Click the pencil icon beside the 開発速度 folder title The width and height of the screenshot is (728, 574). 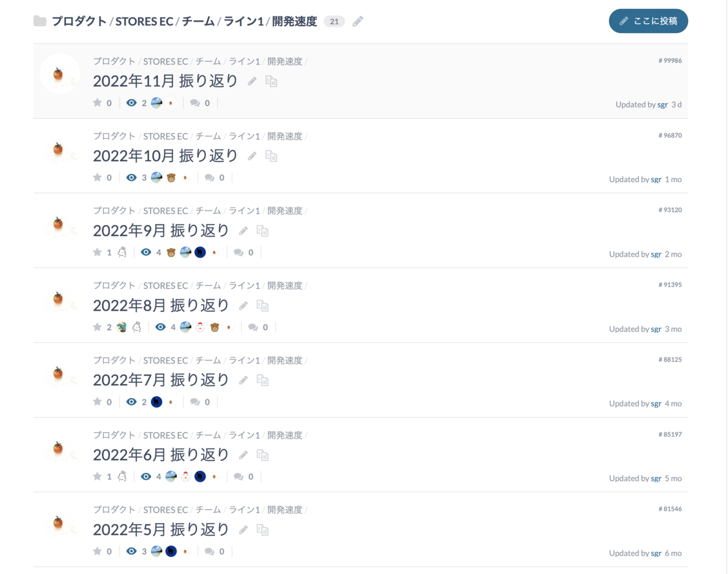coord(358,21)
